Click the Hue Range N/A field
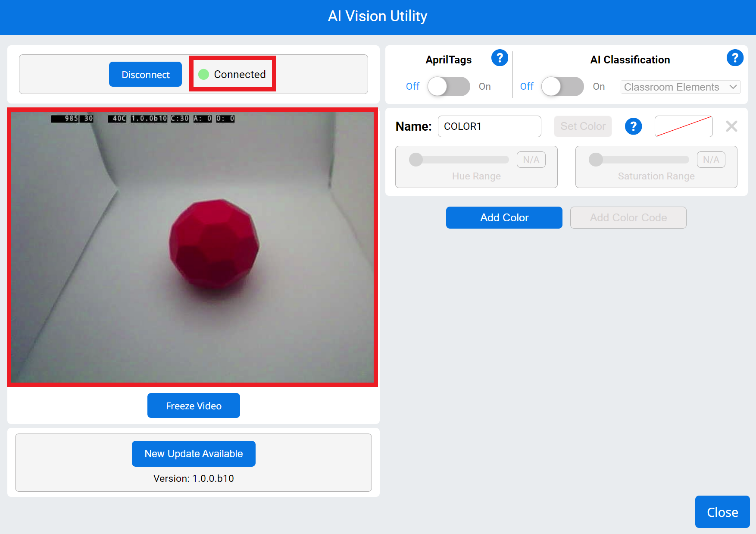The width and height of the screenshot is (756, 534). (531, 160)
